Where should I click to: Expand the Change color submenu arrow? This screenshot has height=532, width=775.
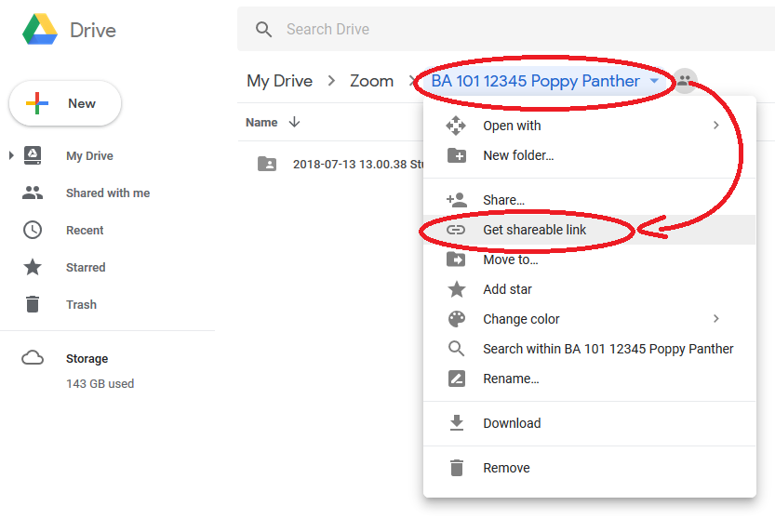[x=715, y=319]
